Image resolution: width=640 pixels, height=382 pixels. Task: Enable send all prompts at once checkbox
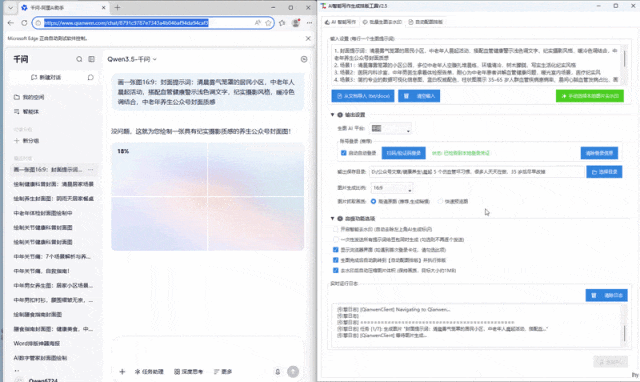[x=336, y=240]
